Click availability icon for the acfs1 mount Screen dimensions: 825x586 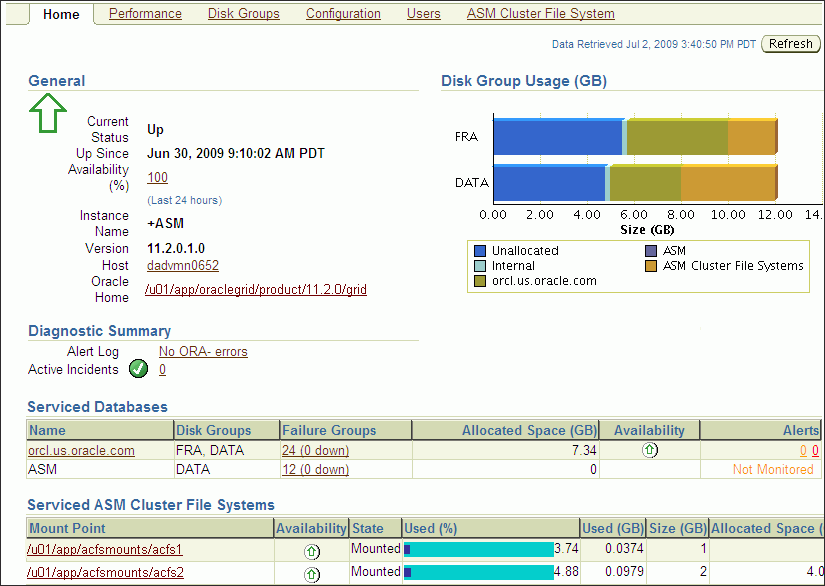[311, 550]
